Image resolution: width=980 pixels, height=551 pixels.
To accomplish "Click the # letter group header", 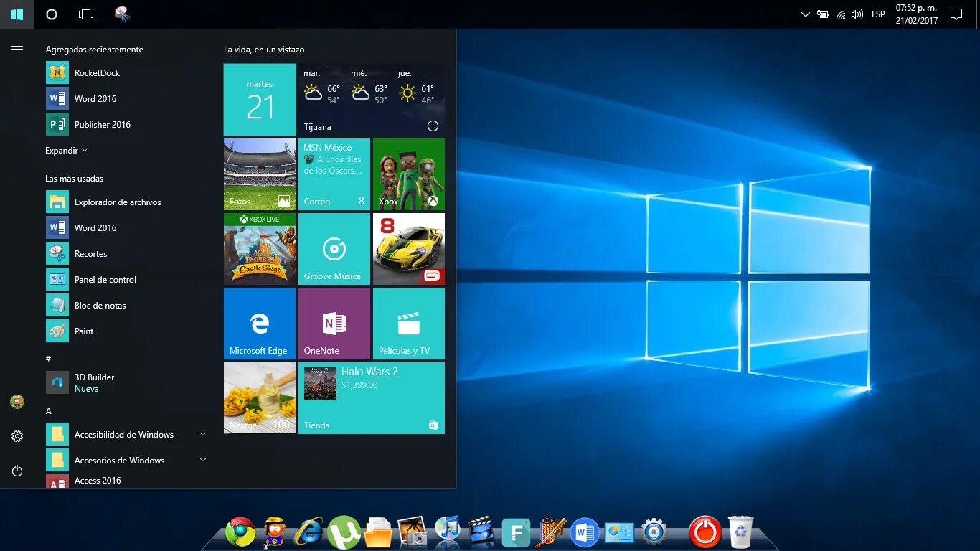I will pyautogui.click(x=48, y=359).
